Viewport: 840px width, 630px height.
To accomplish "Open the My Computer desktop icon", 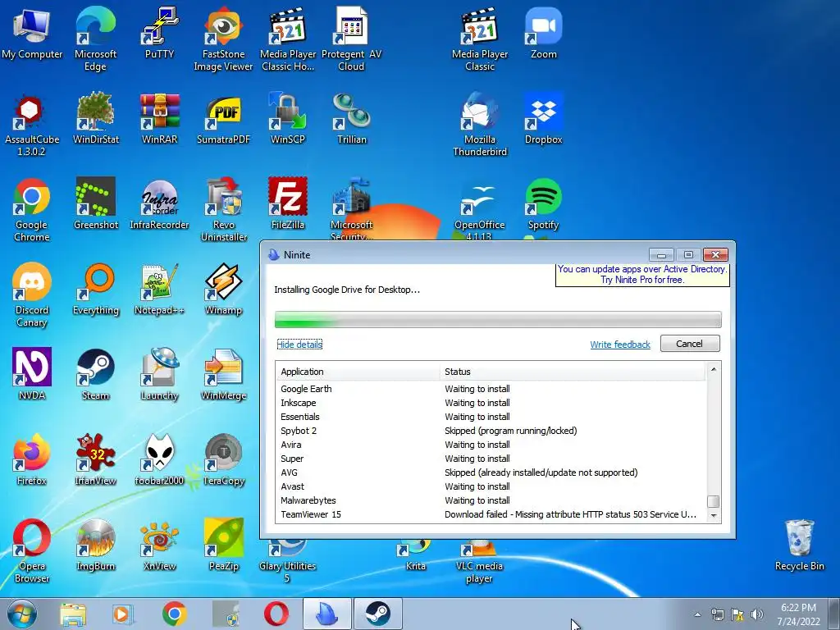I will coord(32,33).
